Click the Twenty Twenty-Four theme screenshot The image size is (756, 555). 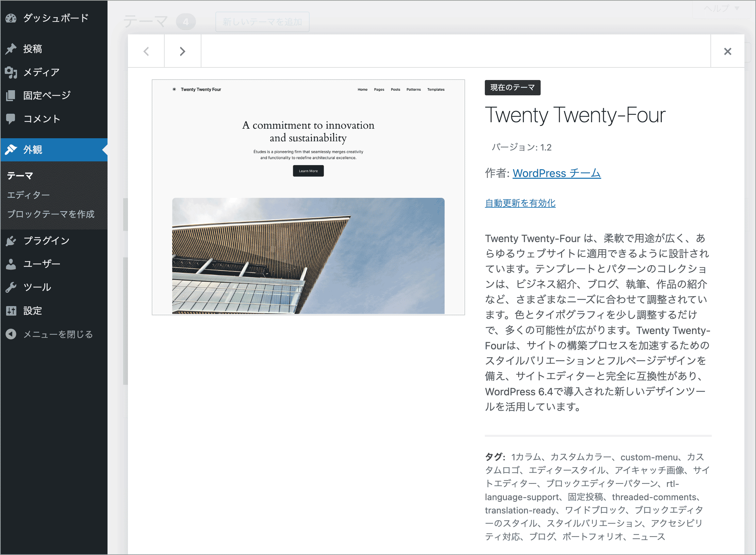tap(308, 197)
